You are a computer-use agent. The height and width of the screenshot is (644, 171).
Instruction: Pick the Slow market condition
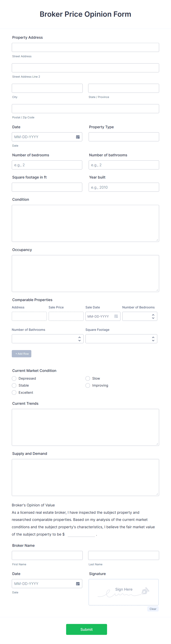click(88, 379)
